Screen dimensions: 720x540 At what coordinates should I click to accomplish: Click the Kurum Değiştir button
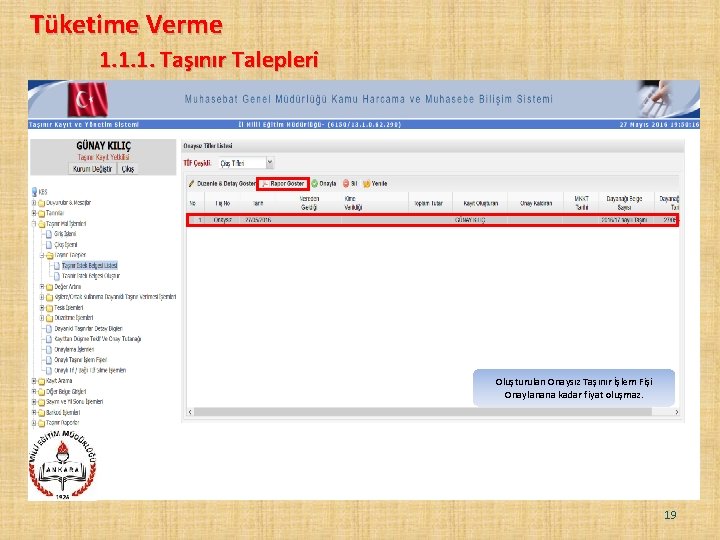(x=92, y=169)
